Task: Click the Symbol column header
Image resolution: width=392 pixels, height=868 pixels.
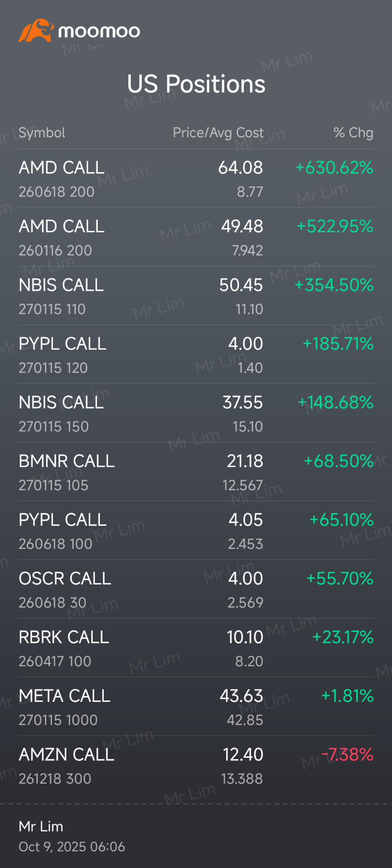Action: pos(42,133)
